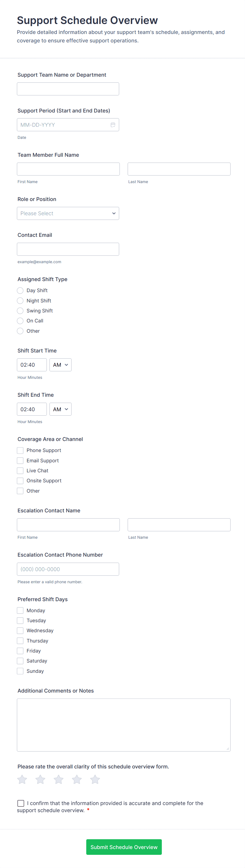Expand the Role or Position dropdown

pos(68,213)
